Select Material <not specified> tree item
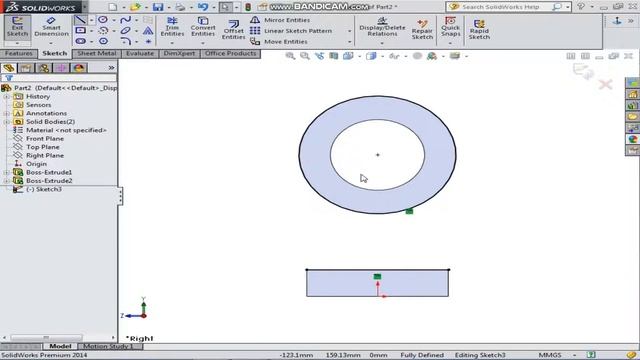The height and width of the screenshot is (360, 640). (x=66, y=130)
